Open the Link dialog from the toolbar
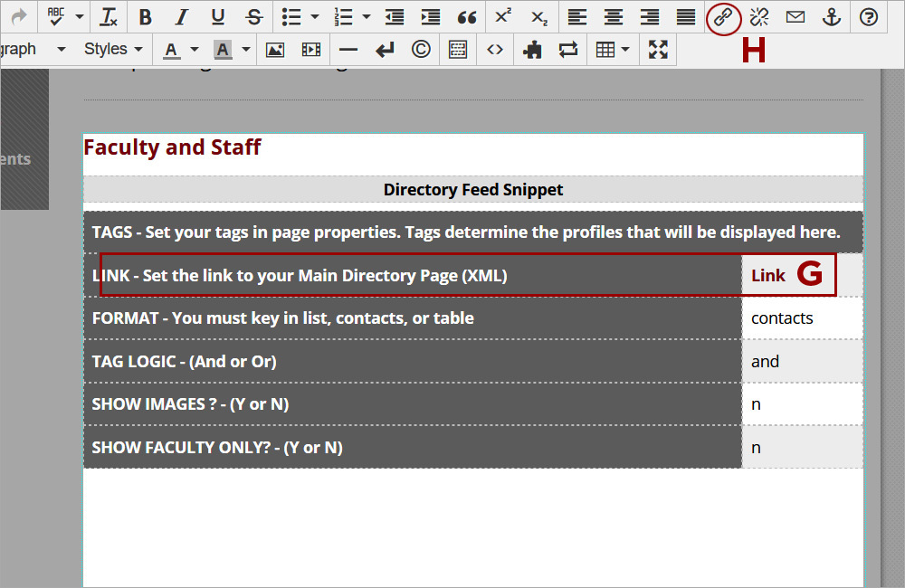This screenshot has width=905, height=588. coord(723,16)
